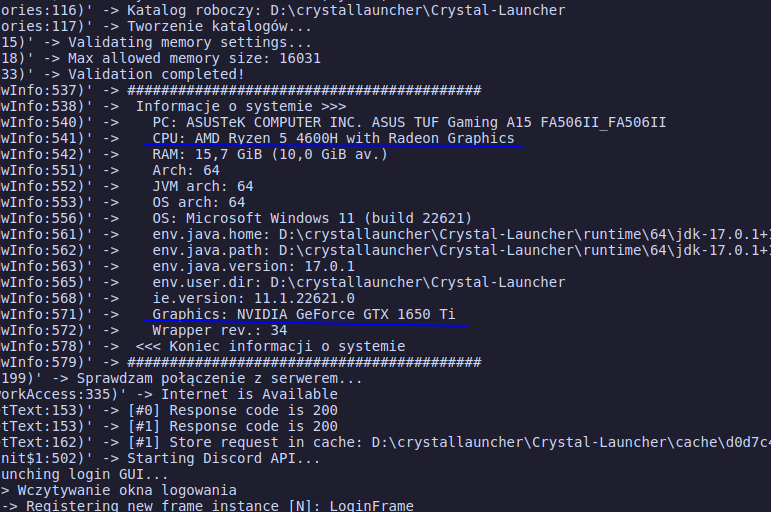This screenshot has height=512, width=771.
Task: Click the Validation completed! message
Action: pos(156,74)
